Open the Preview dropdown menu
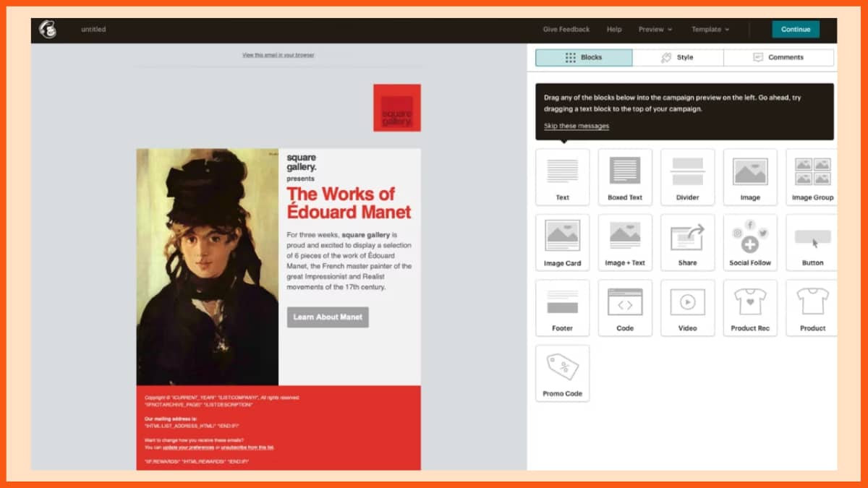868x488 pixels. point(655,30)
